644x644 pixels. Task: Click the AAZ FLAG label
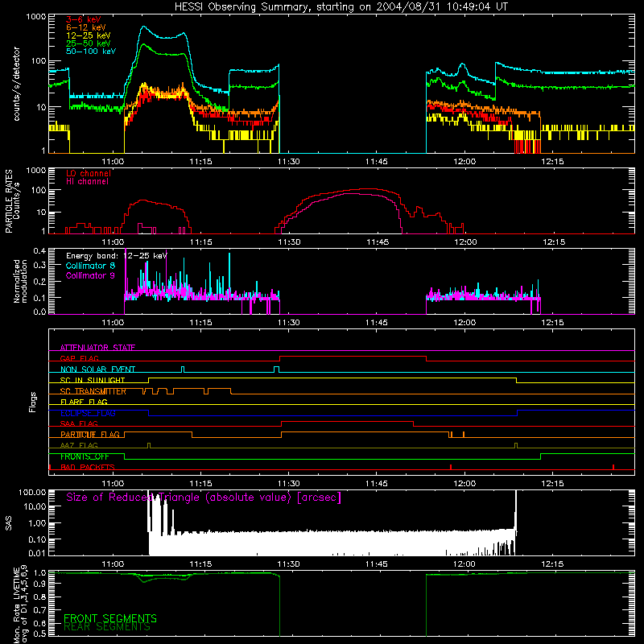(79, 445)
